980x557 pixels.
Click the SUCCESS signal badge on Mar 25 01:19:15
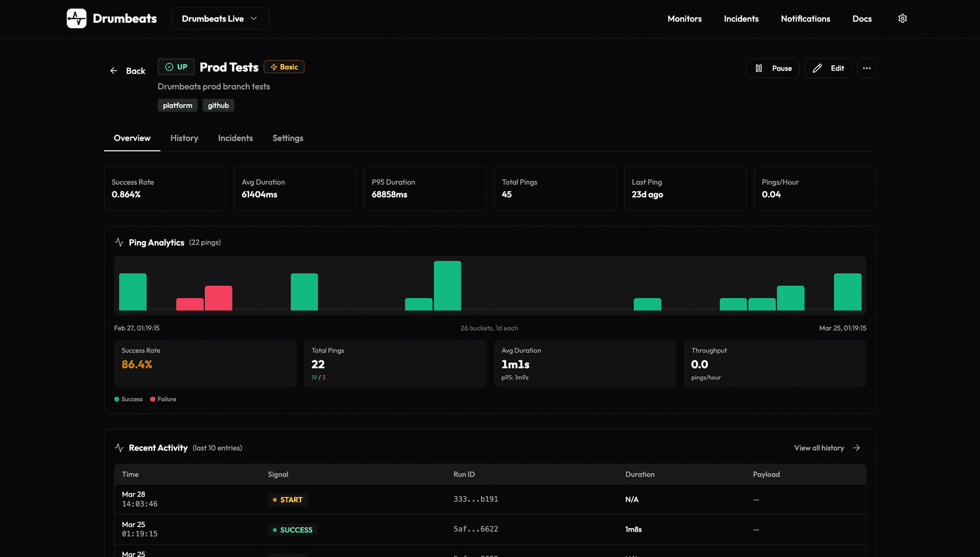pos(293,530)
